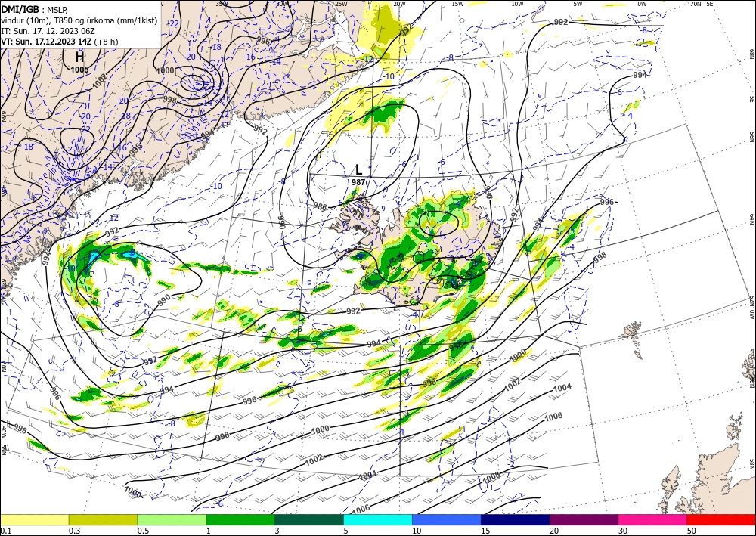Click the 10W longitude label

point(517,4)
